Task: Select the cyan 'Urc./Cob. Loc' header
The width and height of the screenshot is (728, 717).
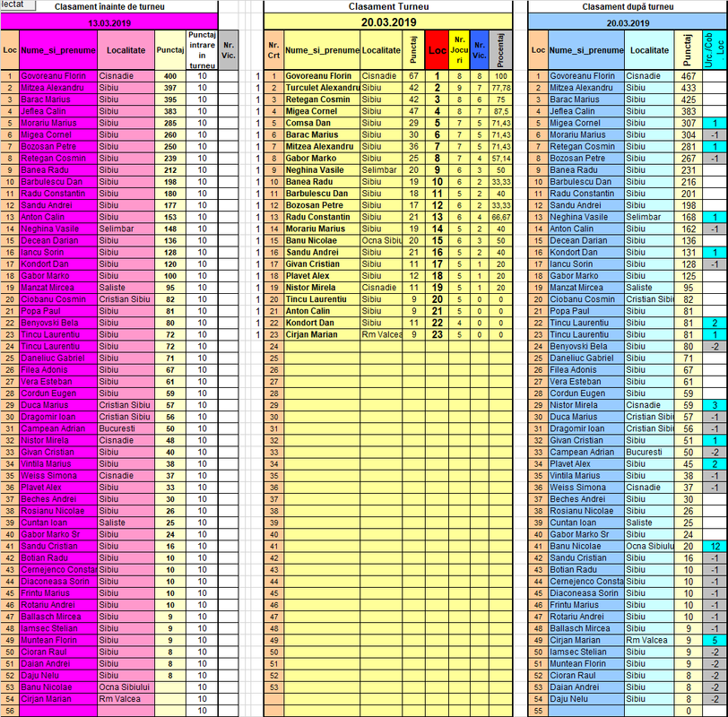Action: tap(715, 50)
